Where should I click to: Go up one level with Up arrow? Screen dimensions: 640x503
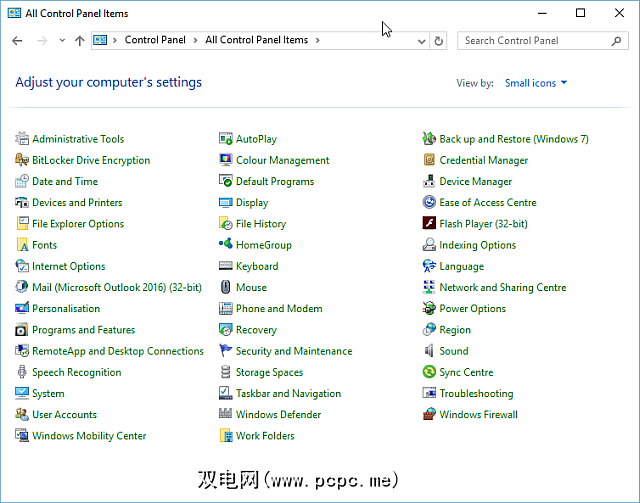tap(80, 41)
